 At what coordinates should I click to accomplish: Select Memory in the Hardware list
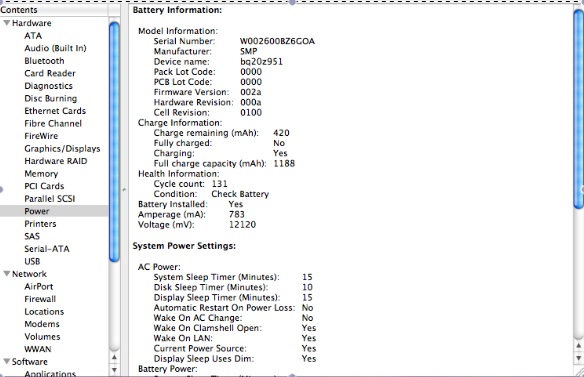click(x=41, y=174)
